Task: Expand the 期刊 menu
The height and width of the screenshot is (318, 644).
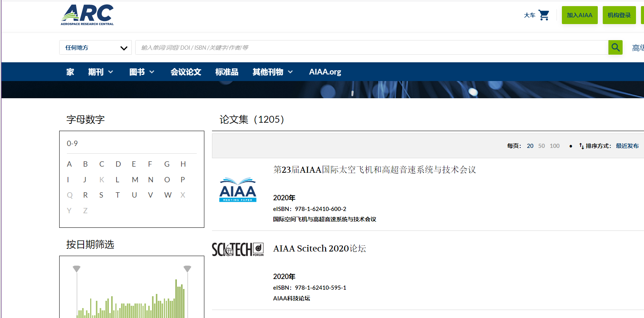Action: 100,72
